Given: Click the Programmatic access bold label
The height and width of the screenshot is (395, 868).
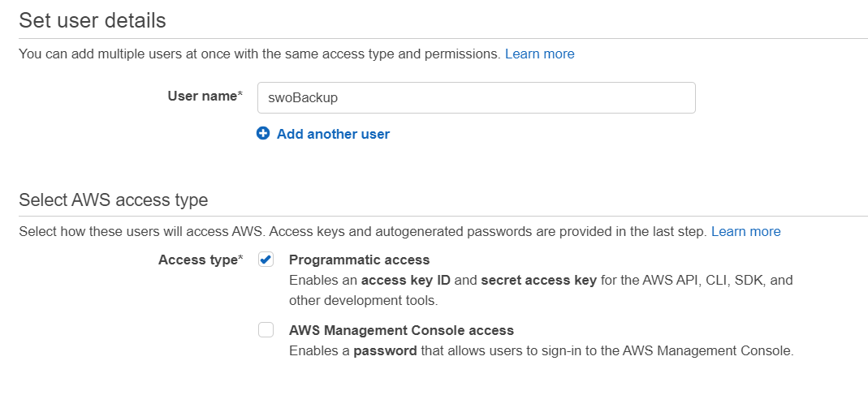Looking at the screenshot, I should click(359, 260).
